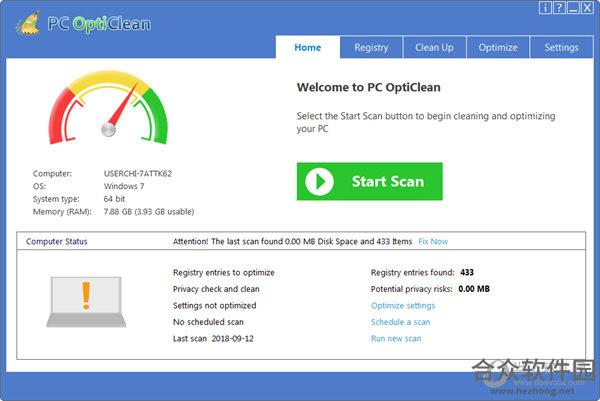Close the PC OptiClean window

pyautogui.click(x=587, y=7)
